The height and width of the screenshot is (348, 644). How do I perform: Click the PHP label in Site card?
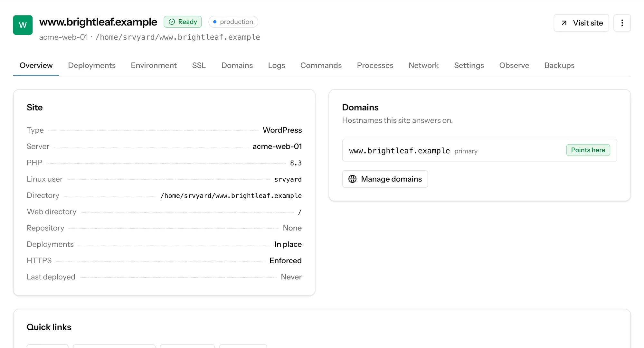(34, 163)
